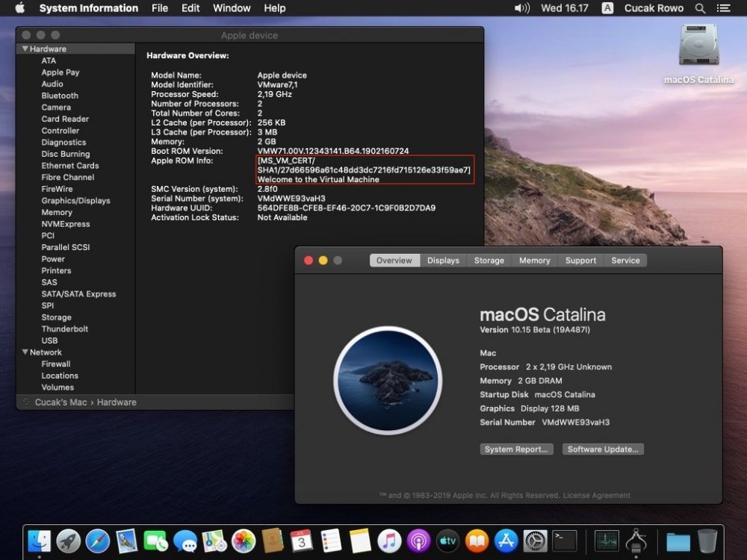Select Thunderbolt in sidebar
The width and height of the screenshot is (747, 560).
[65, 329]
